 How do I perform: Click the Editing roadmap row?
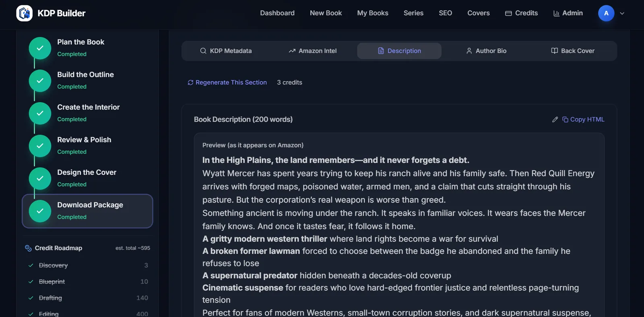click(88, 314)
